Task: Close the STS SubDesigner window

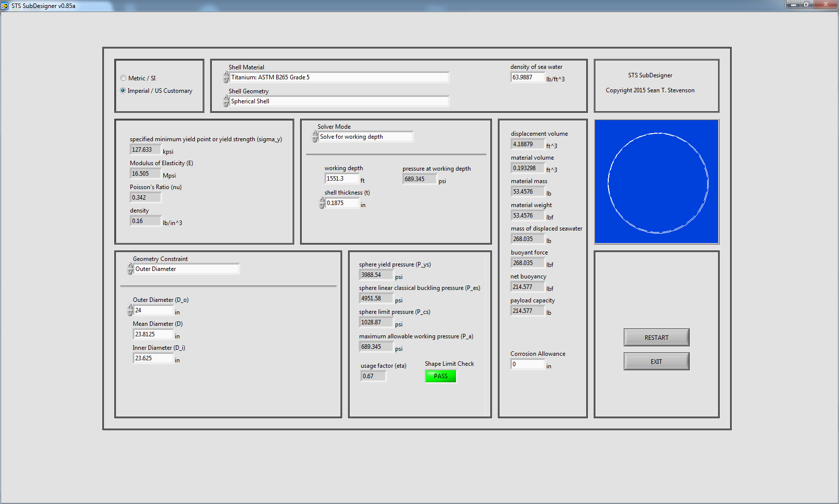Action: click(826, 4)
